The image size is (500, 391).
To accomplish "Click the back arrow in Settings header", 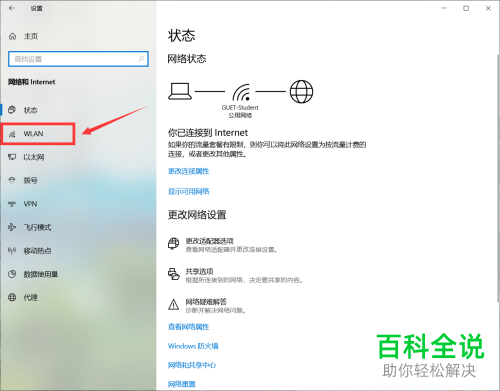I will 12,8.
